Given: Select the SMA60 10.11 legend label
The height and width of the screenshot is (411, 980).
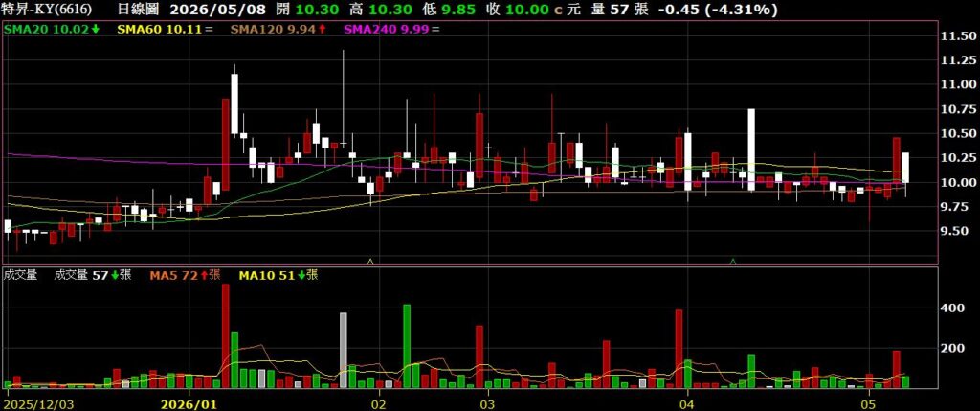Looking at the screenshot, I should (160, 29).
